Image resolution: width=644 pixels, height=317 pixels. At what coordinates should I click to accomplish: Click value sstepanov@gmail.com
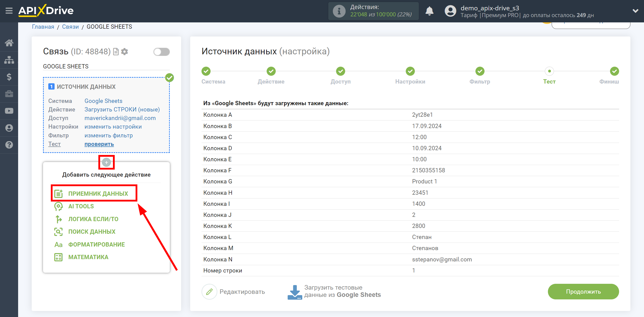pyautogui.click(x=442, y=259)
